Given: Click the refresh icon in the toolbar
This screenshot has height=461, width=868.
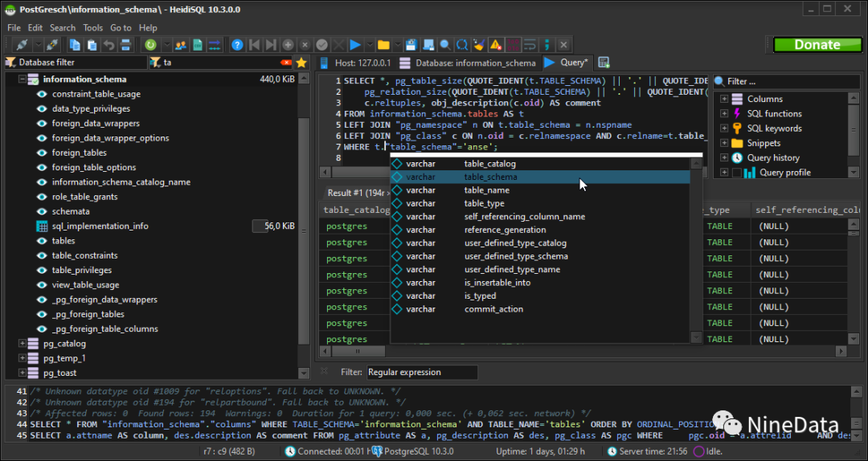Looking at the screenshot, I should coord(152,45).
